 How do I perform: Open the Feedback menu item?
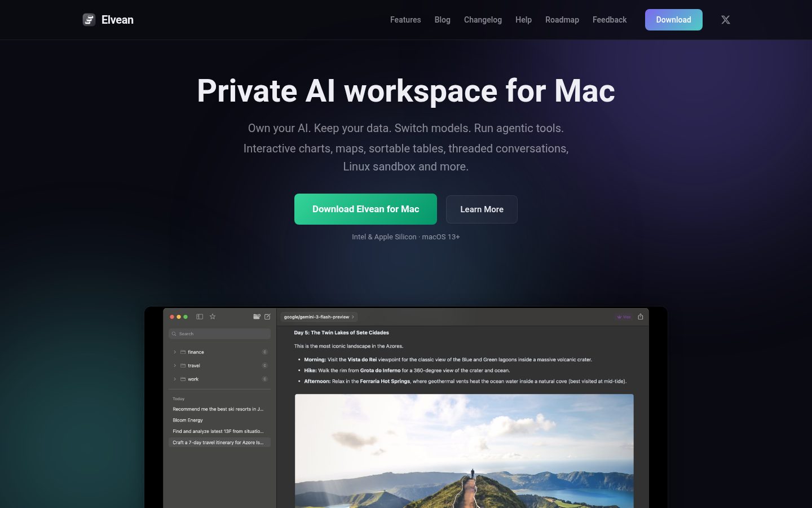pos(610,20)
